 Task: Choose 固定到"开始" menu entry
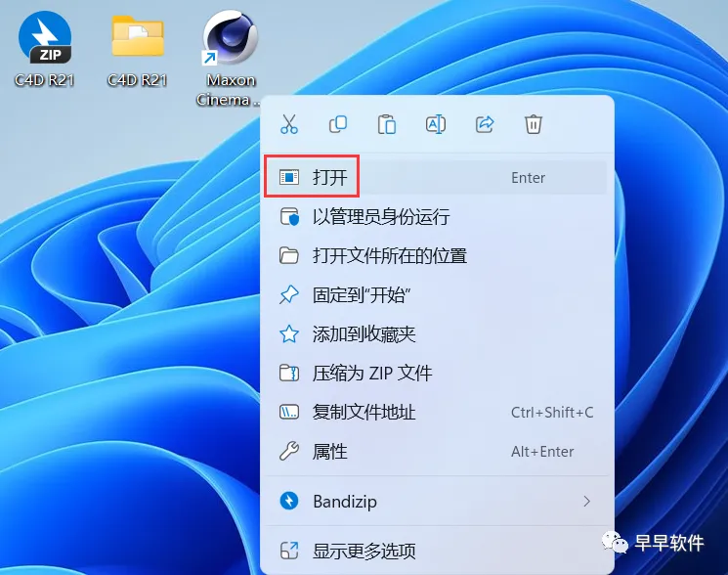(437, 295)
